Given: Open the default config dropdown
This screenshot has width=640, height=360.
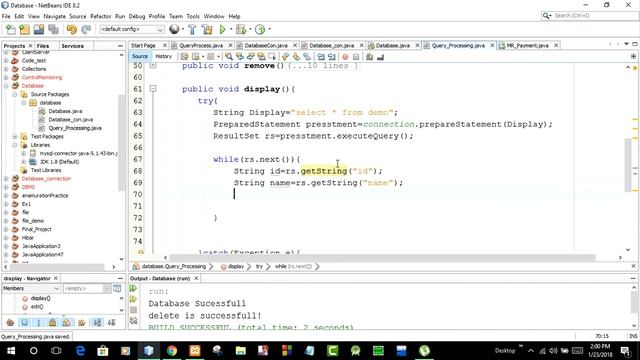Looking at the screenshot, I should tap(132, 29).
